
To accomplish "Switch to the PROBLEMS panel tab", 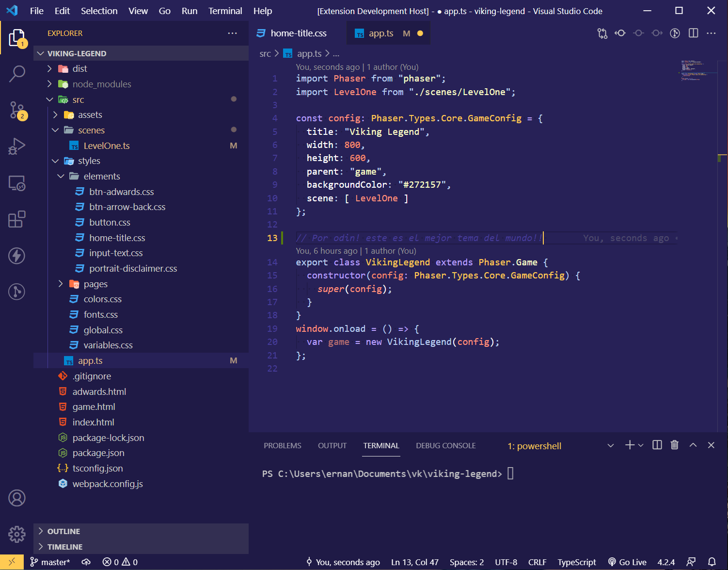I will click(x=283, y=445).
